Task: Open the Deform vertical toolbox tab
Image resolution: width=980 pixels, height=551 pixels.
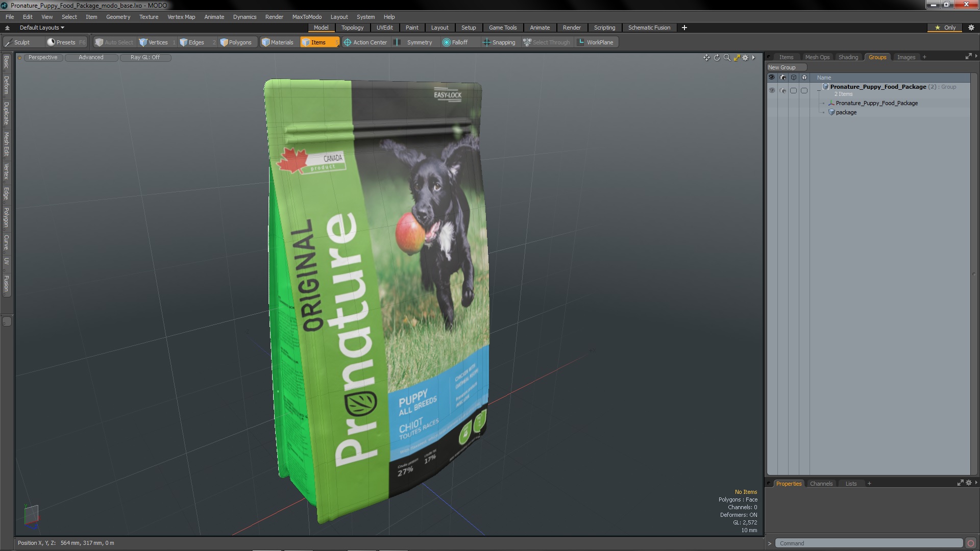Action: (6, 86)
